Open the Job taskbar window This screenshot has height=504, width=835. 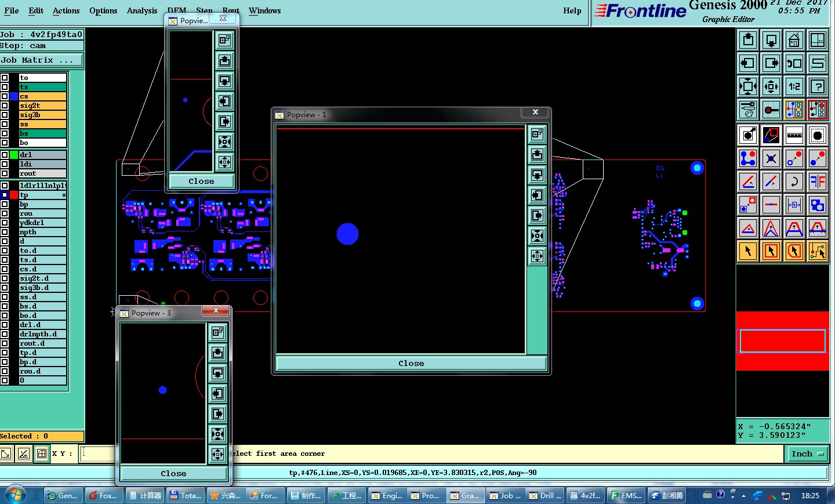point(505,495)
